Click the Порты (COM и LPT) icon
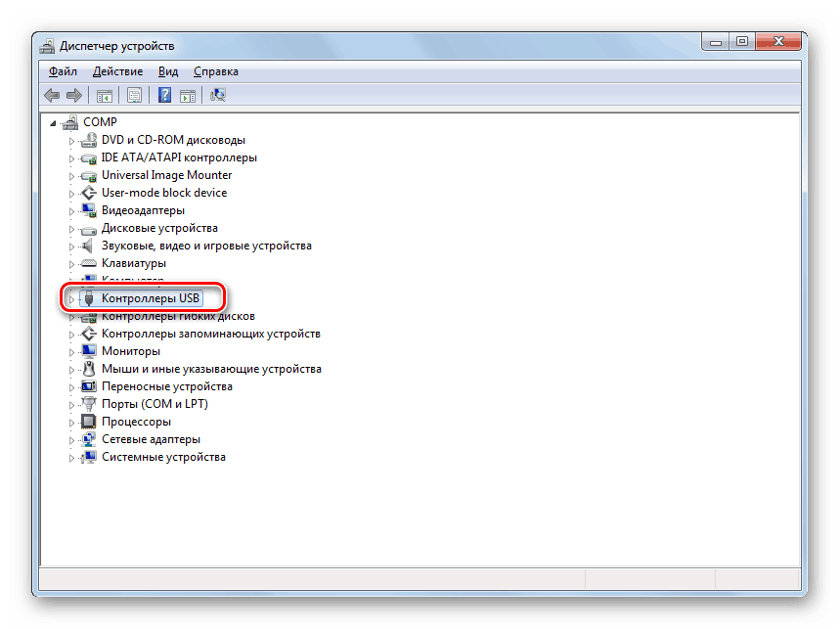This screenshot has width=840, height=629. (x=88, y=404)
